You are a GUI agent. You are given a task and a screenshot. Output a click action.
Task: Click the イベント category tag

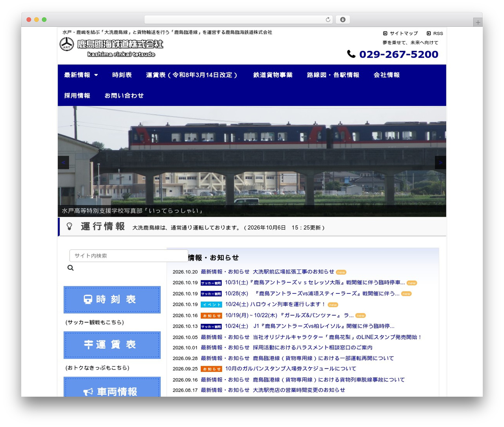click(x=211, y=304)
